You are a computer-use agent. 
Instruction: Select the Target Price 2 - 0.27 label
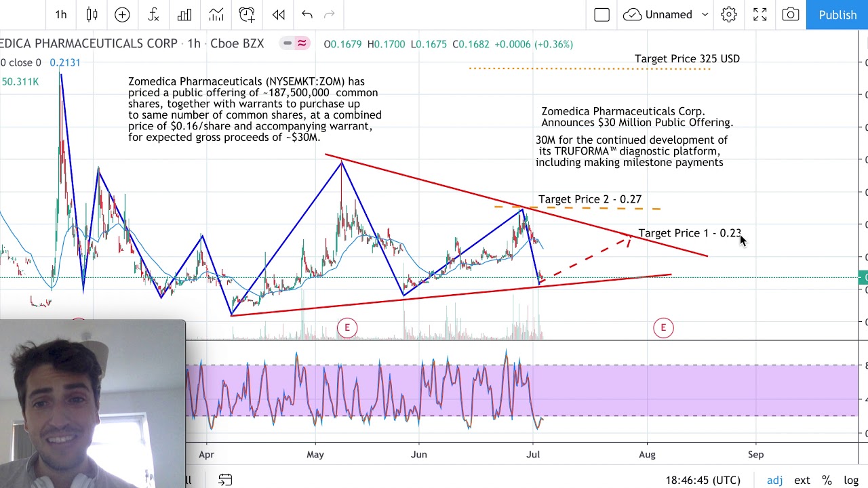pyautogui.click(x=590, y=199)
